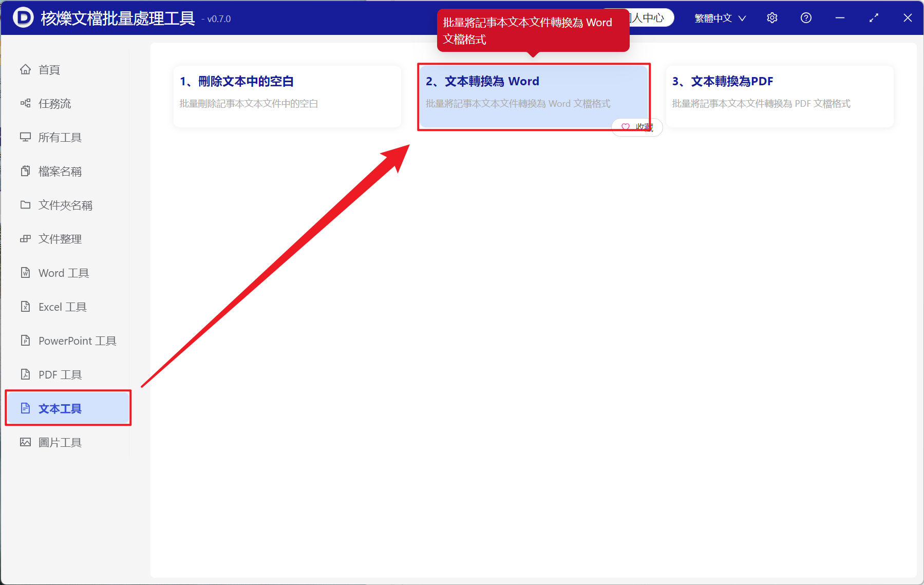Click the monitor icon beside 所有工具
This screenshot has width=924, height=585.
(25, 137)
